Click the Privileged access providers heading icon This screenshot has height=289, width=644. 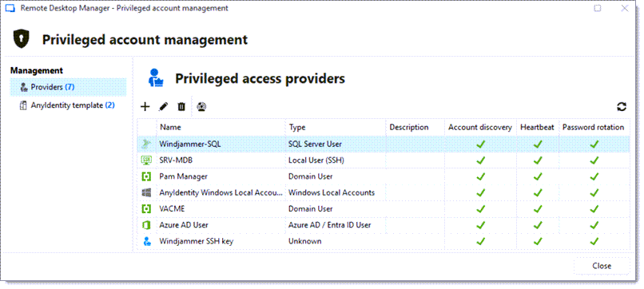(x=156, y=78)
